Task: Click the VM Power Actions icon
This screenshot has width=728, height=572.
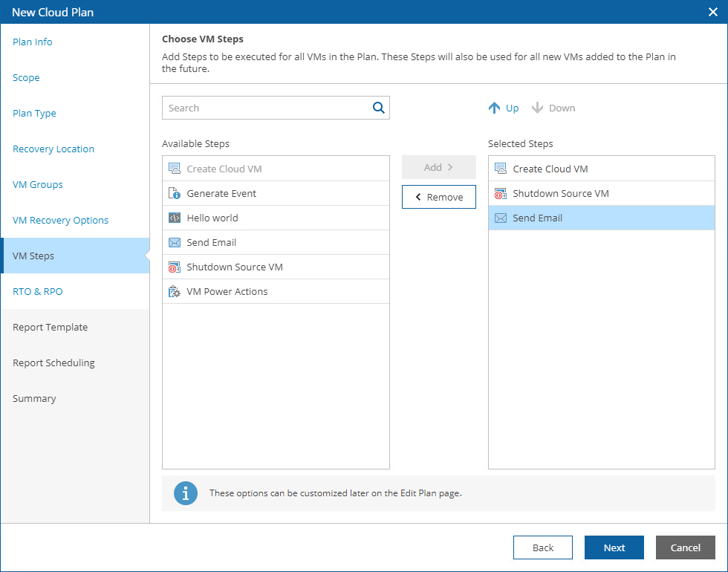Action: [x=175, y=292]
